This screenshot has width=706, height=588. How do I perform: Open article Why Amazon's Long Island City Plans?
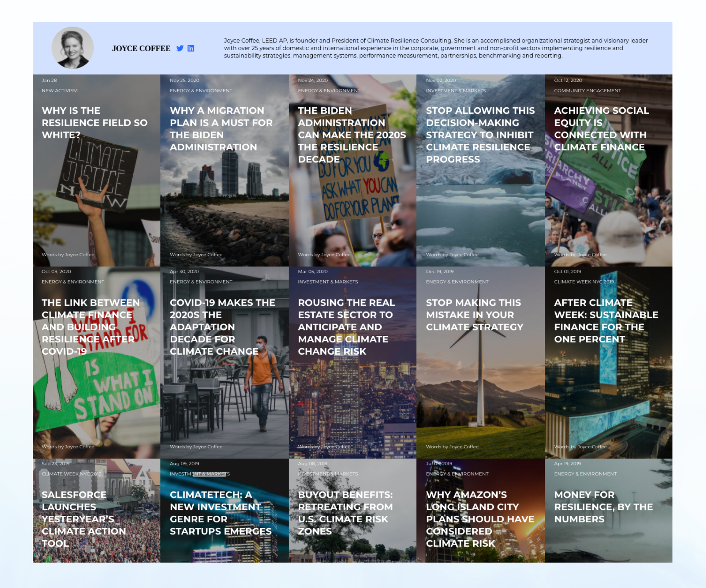tap(480, 519)
